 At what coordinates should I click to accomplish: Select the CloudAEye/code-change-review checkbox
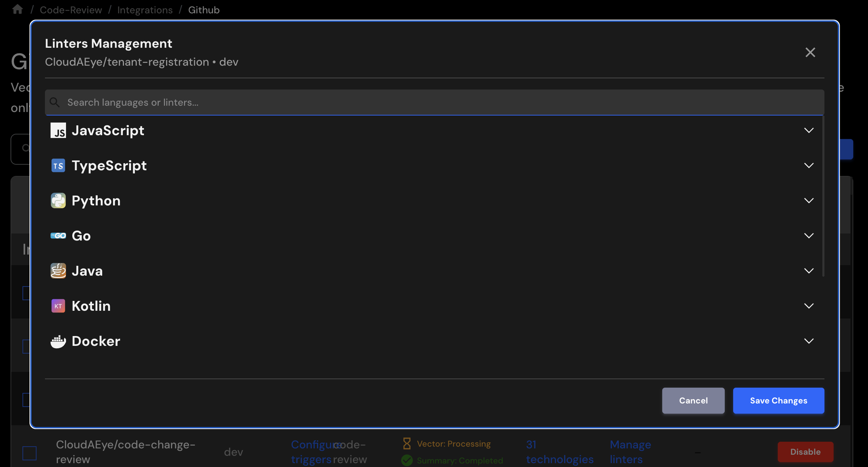pos(29,453)
